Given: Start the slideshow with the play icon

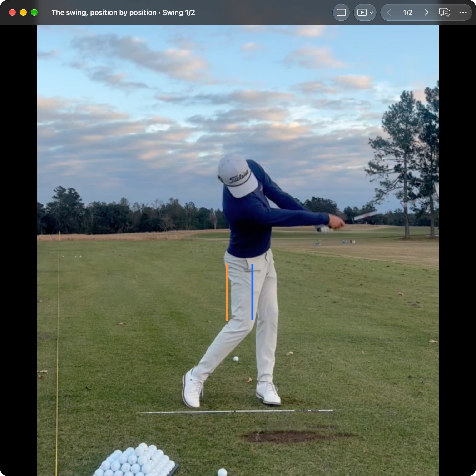Looking at the screenshot, I should point(362,12).
